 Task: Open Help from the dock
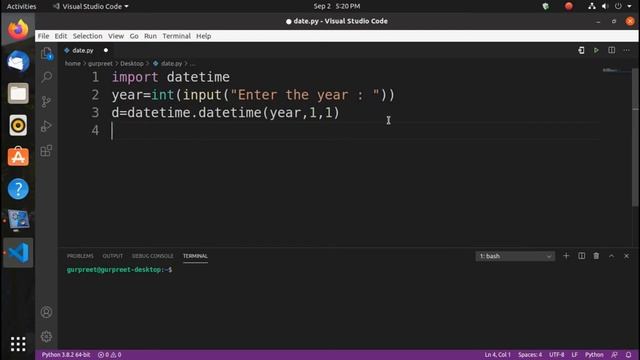[18, 189]
